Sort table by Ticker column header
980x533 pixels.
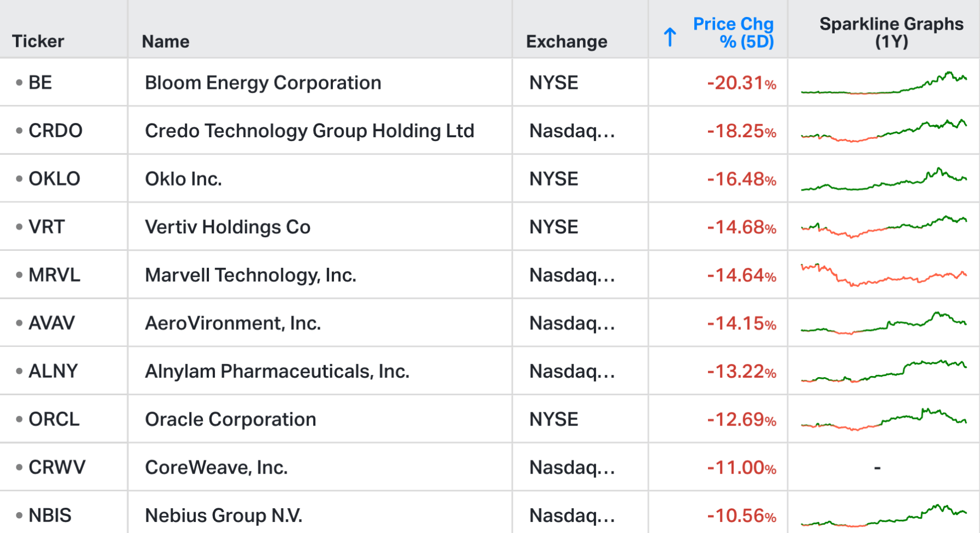(38, 41)
